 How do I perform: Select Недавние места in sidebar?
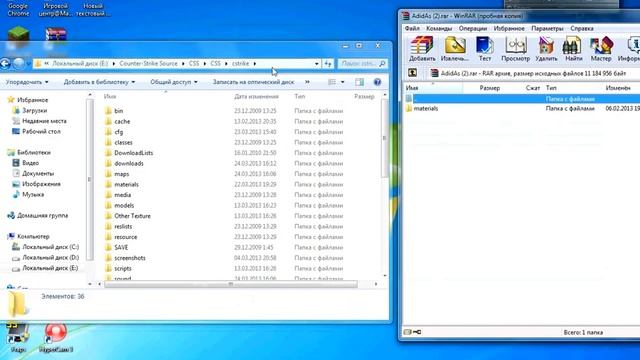[x=44, y=121]
